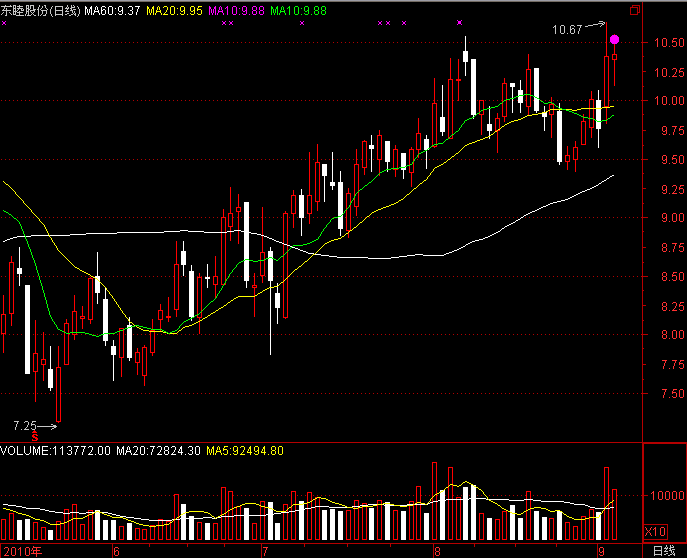The width and height of the screenshot is (687, 558).
Task: Click the month 8 marker on time axis
Action: pyautogui.click(x=437, y=551)
